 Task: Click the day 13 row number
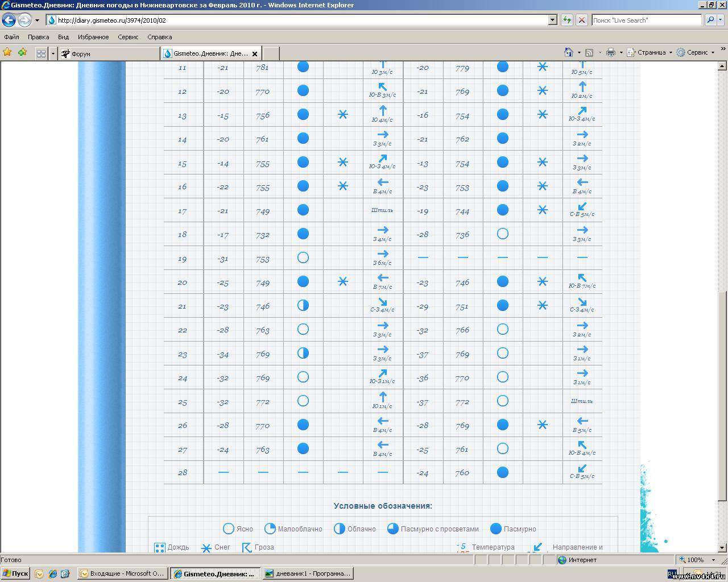click(183, 115)
